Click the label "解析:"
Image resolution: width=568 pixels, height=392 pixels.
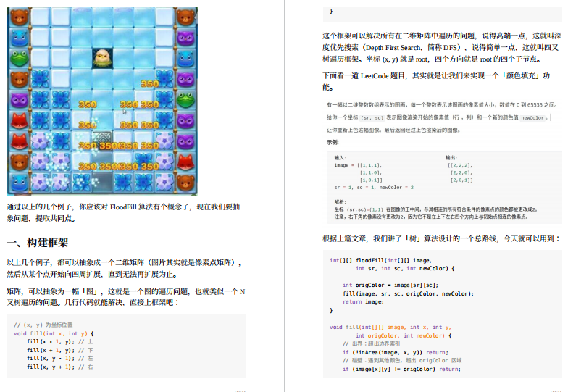(341, 202)
